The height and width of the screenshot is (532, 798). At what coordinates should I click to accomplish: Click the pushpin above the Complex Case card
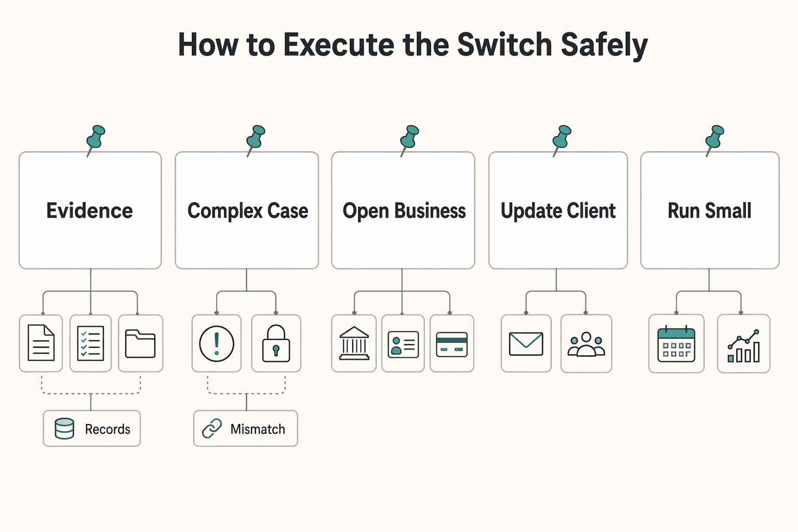[x=256, y=140]
